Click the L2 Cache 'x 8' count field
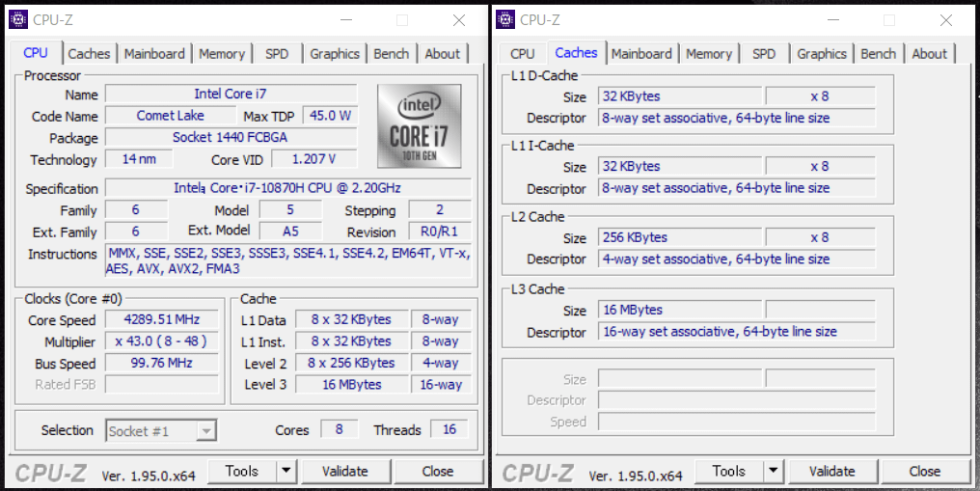The height and width of the screenshot is (491, 980). [821, 237]
